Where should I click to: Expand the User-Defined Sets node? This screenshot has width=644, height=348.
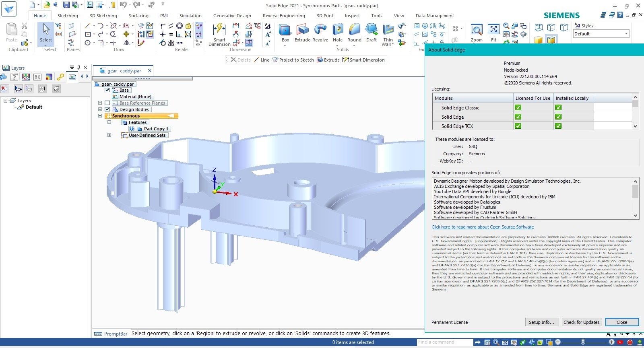109,135
